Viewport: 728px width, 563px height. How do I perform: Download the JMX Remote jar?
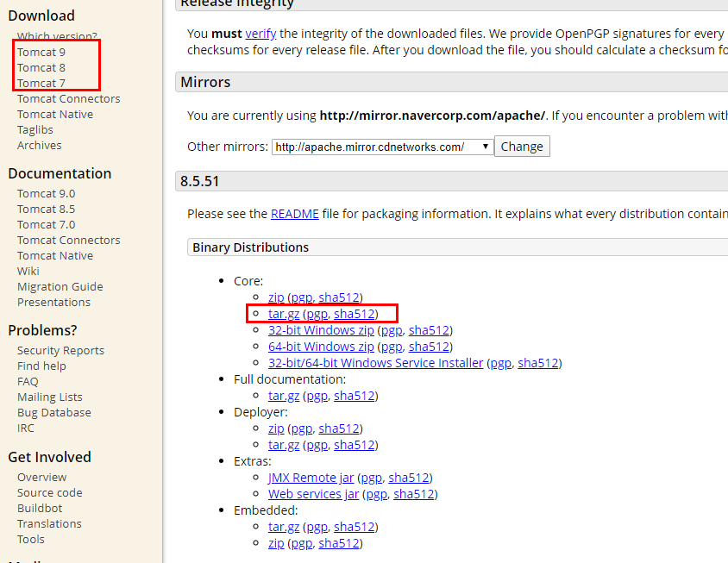pos(311,478)
